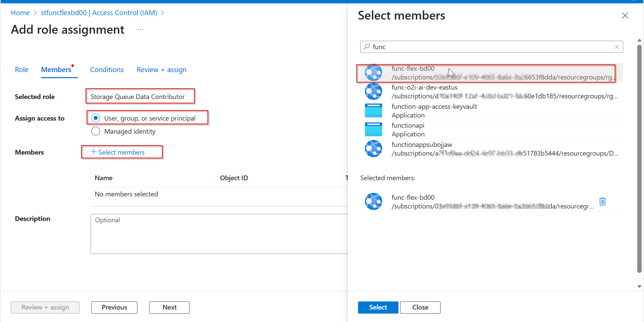This screenshot has height=322, width=644.
Task: Click the function-app-access-keyvault application icon
Action: click(x=374, y=110)
